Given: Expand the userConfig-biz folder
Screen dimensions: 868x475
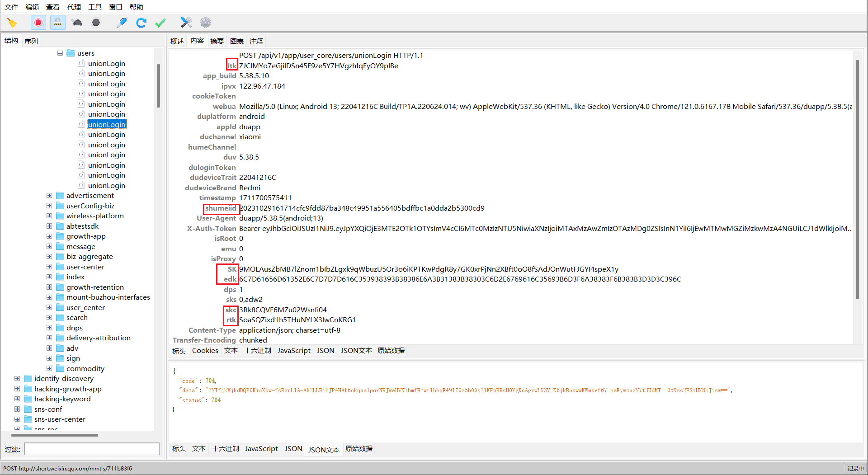Looking at the screenshot, I should click(49, 206).
